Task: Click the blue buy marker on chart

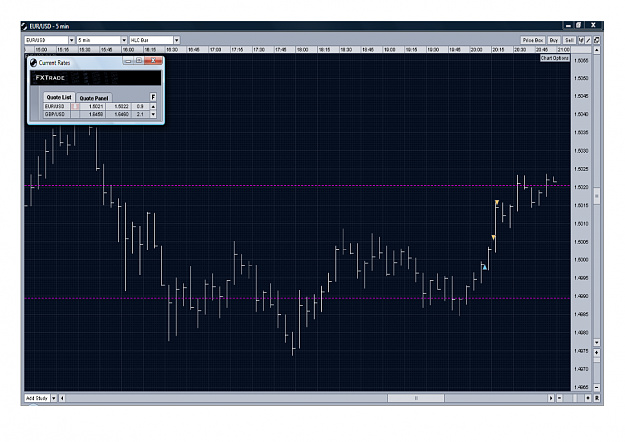Action: tap(485, 267)
